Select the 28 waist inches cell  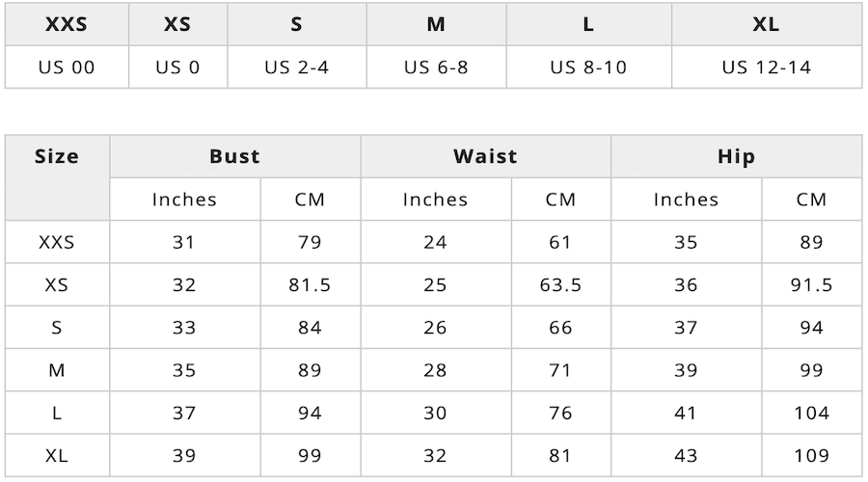[x=435, y=370]
